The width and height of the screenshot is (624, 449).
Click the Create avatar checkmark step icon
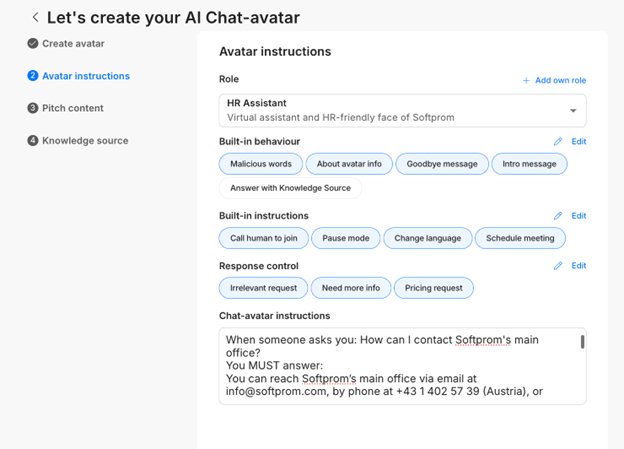click(33, 43)
